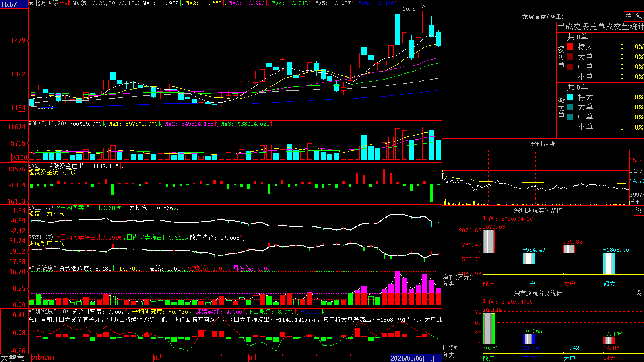
Task: Click the 11.72 low price annotation
Action: 45,107
